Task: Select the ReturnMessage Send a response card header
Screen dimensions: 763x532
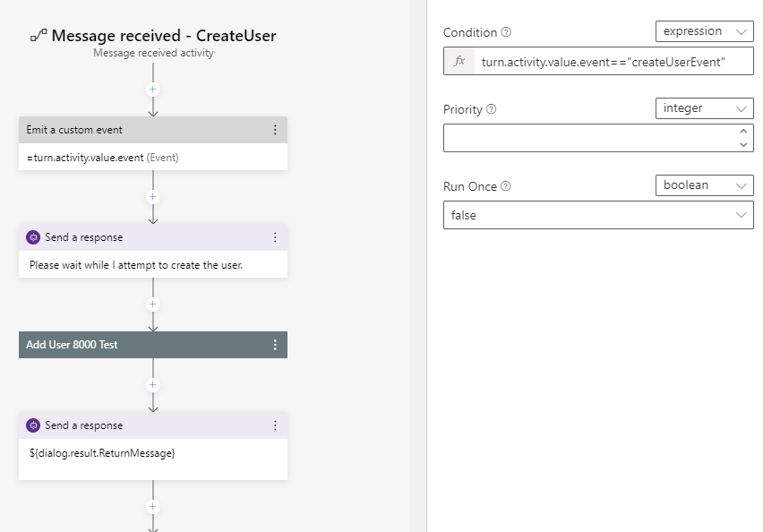Action: click(153, 425)
